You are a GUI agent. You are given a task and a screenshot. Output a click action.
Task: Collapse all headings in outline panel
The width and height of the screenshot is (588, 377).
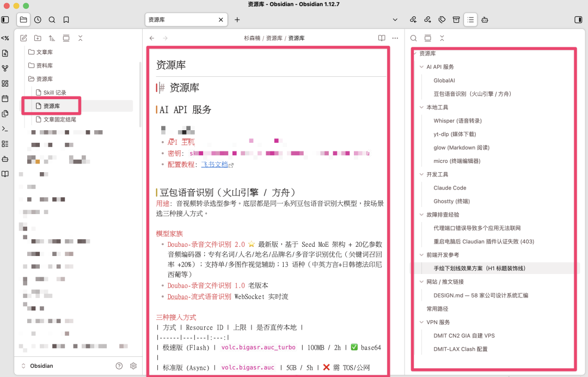442,38
